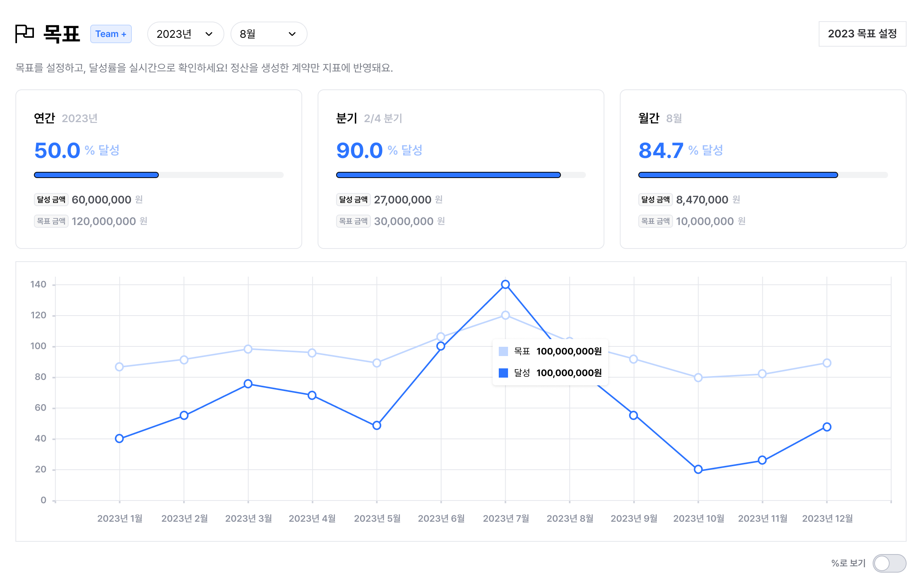922x588 pixels.
Task: Click the flag icon beside 목표 title
Action: [x=25, y=34]
